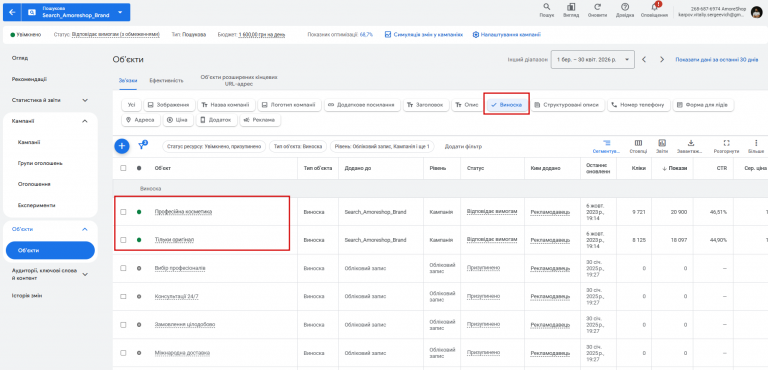The height and width of the screenshot is (370, 768).
Task: Select the Структуровані описи chip
Action: (568, 105)
